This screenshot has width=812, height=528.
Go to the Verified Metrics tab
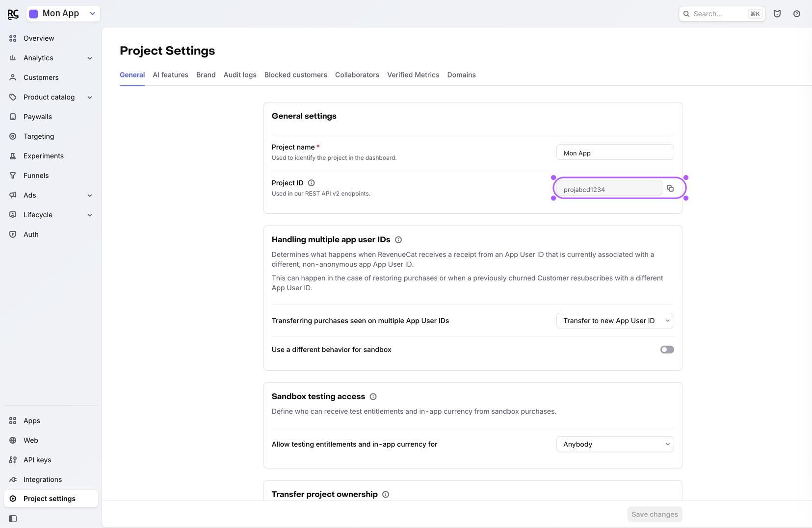(413, 75)
